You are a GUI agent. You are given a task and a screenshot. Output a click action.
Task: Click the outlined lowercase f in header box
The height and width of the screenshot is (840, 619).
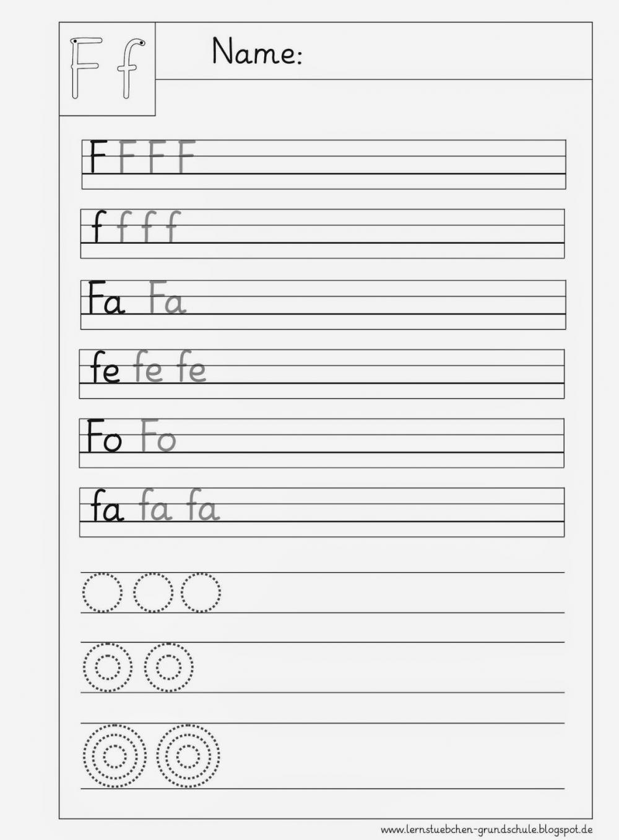tap(132, 68)
